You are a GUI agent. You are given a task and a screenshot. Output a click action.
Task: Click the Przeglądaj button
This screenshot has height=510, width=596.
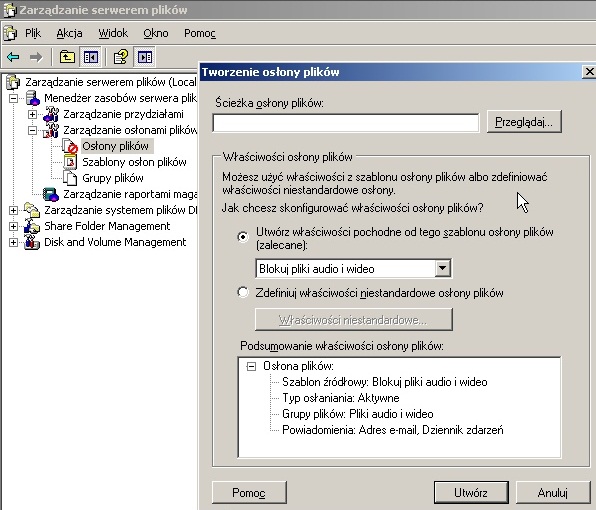pos(524,122)
